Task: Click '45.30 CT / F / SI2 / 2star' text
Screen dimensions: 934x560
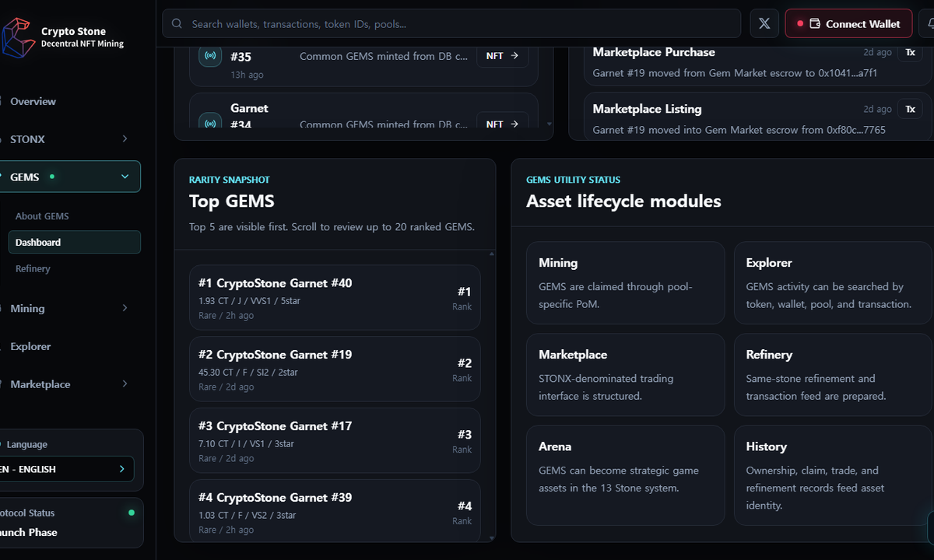Action: click(248, 372)
